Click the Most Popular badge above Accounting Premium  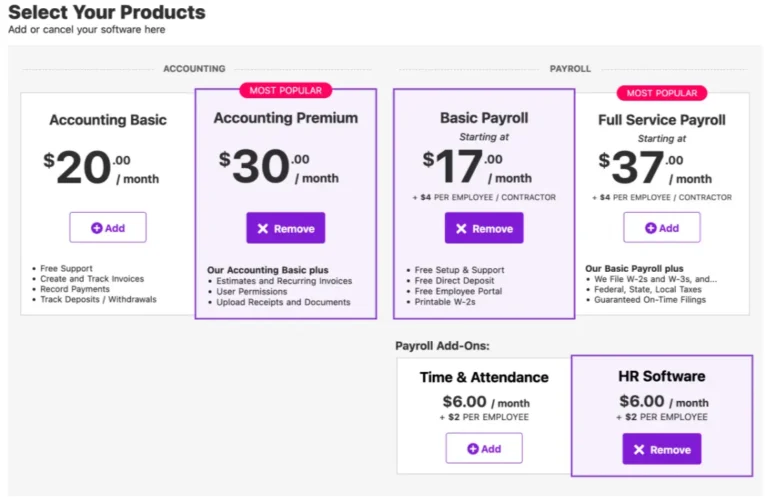point(286,91)
